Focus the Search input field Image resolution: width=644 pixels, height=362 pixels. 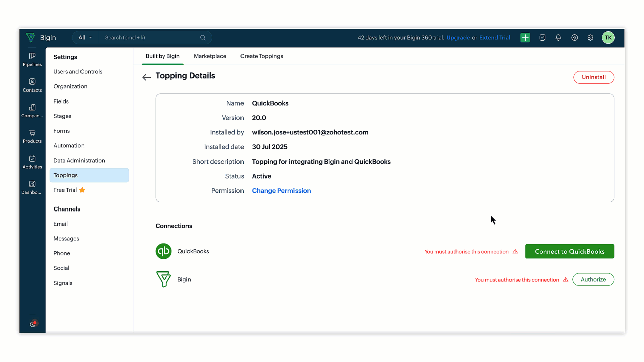(151, 38)
